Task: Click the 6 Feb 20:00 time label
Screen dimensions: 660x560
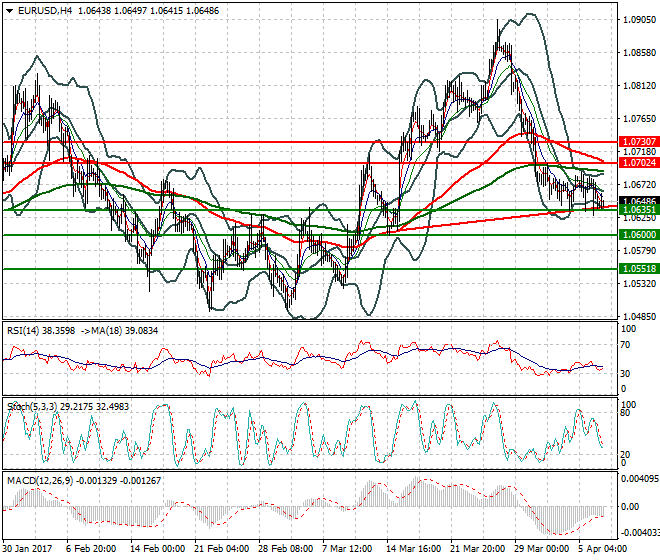Action: (91, 549)
